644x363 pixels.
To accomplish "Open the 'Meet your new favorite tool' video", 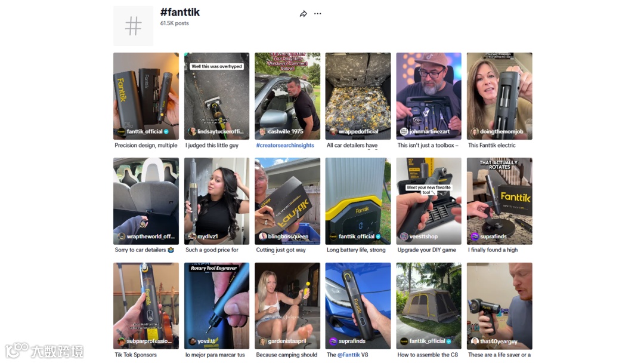I will pyautogui.click(x=429, y=201).
